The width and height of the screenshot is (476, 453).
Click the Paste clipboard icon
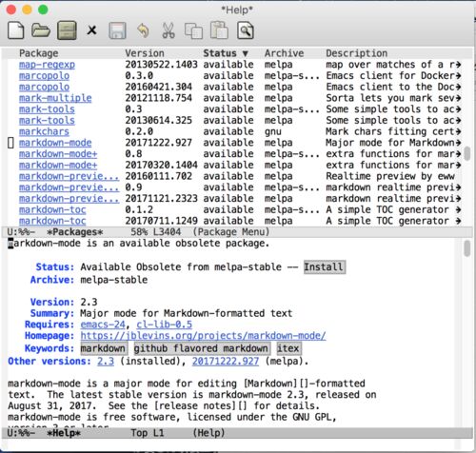coord(219,30)
